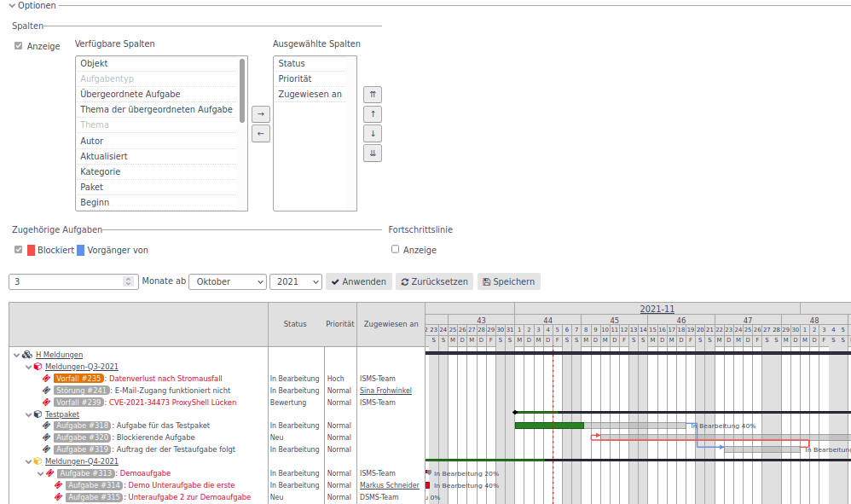Click the blue Vorgänger von color swatch
Screen dimensions: 851x504
(x=80, y=250)
